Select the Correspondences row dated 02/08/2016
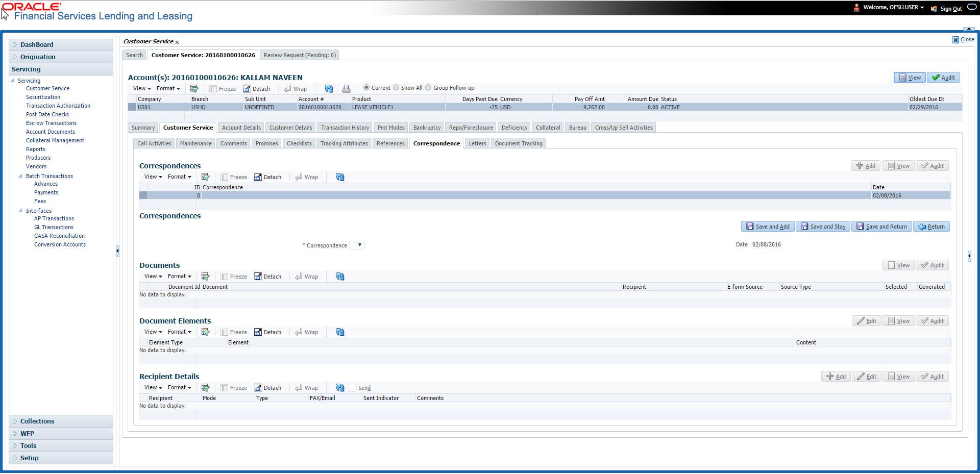 click(x=545, y=195)
